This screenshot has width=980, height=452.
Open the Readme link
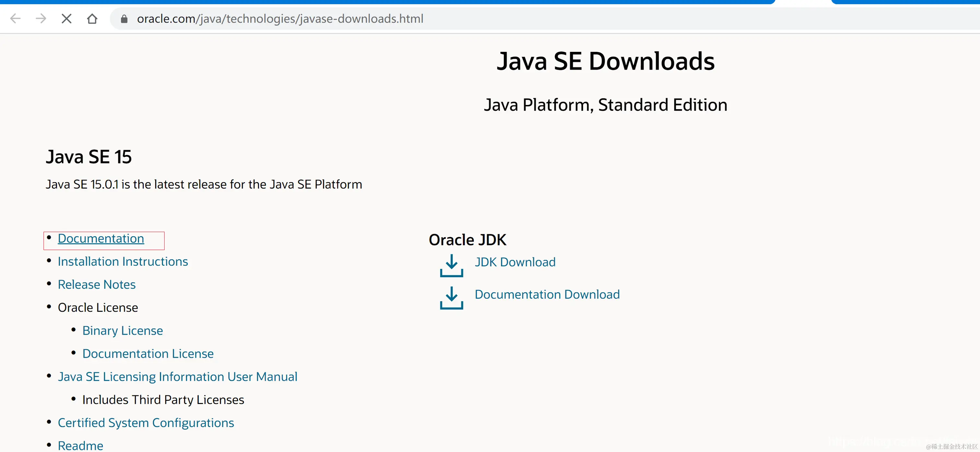tap(80, 445)
